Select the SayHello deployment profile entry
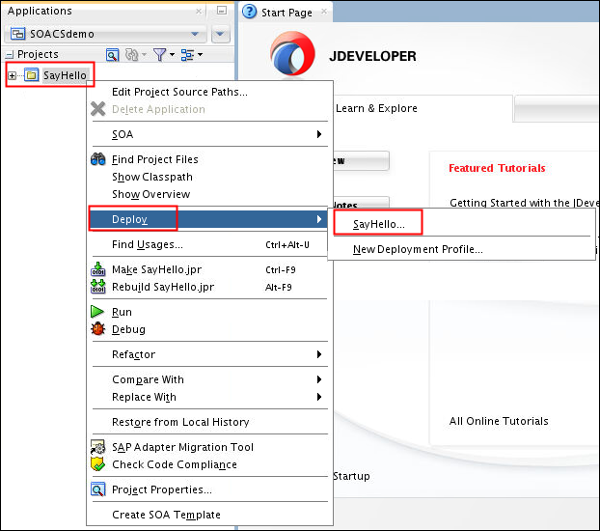 462,224
